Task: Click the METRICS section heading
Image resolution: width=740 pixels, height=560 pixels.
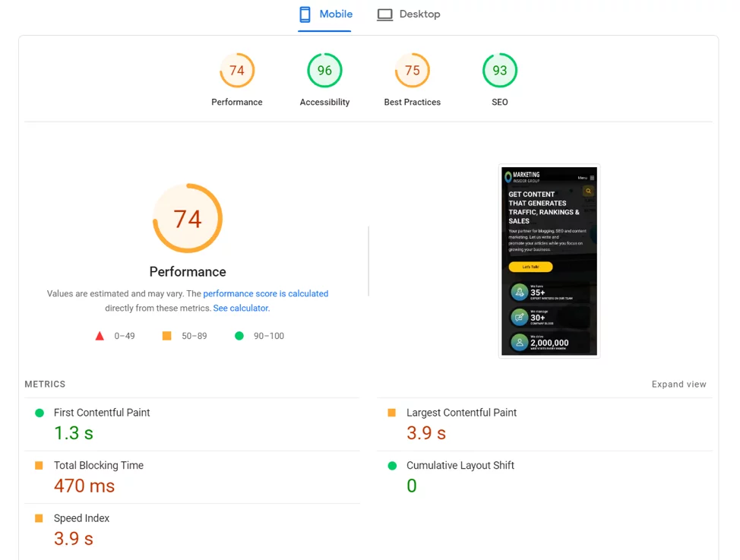Action: (46, 384)
